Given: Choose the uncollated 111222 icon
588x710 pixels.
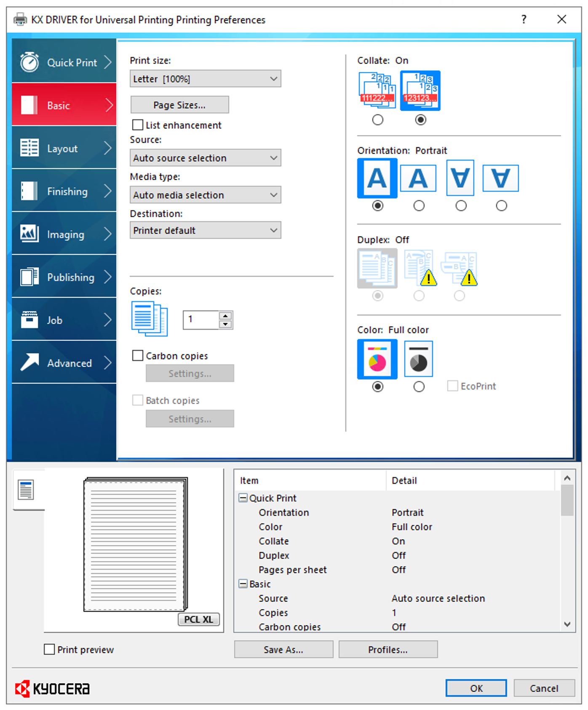Looking at the screenshot, I should pyautogui.click(x=377, y=91).
